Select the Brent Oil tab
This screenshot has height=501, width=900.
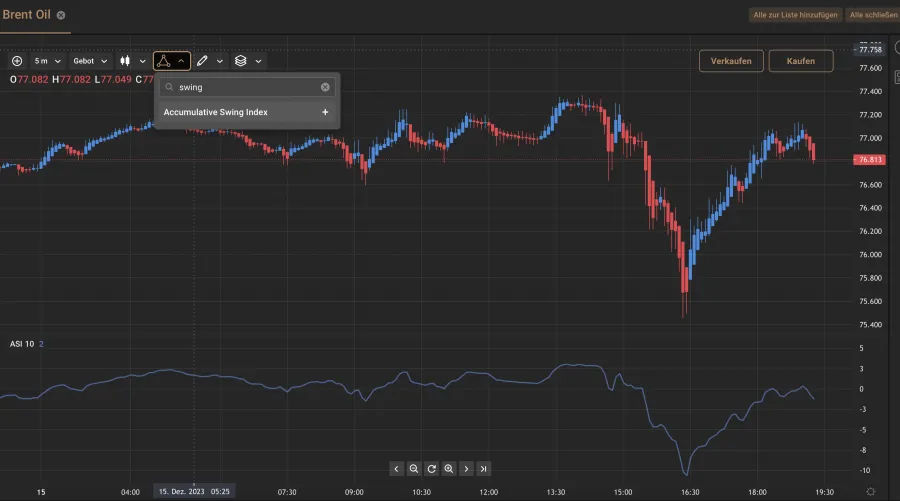coord(26,15)
